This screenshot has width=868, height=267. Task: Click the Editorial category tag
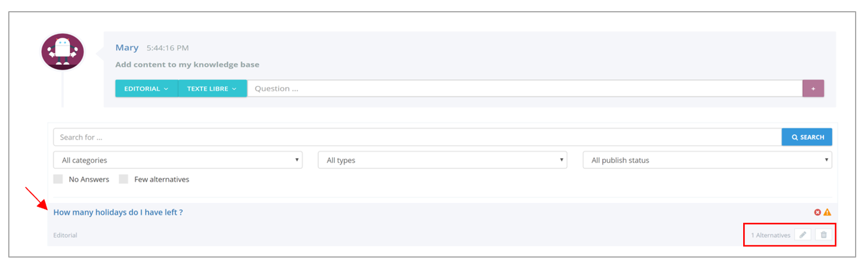(65, 235)
